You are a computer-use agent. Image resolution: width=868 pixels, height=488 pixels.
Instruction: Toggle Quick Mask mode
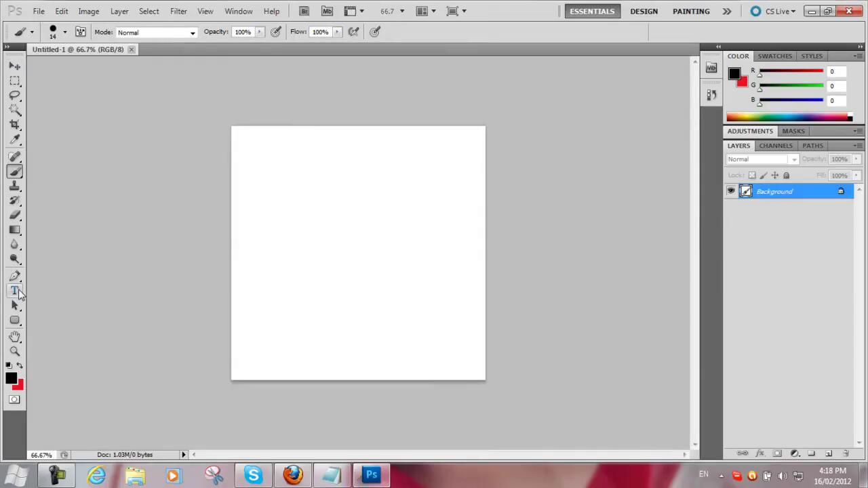click(14, 400)
